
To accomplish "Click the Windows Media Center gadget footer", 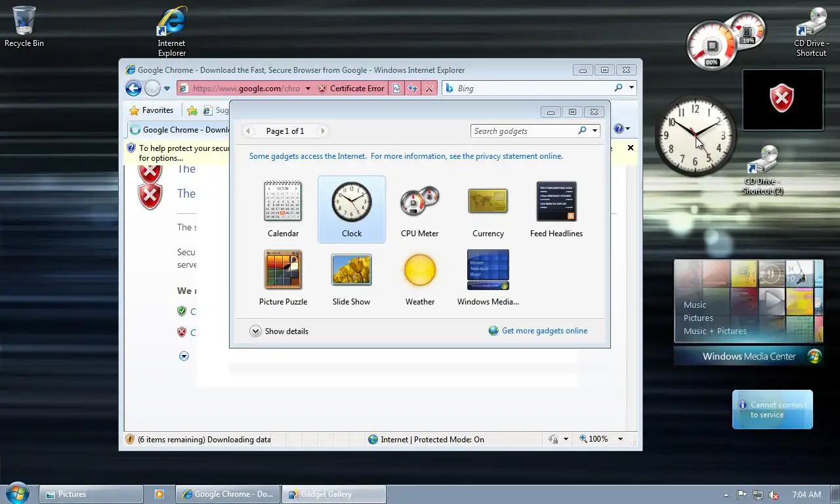I will pos(748,356).
